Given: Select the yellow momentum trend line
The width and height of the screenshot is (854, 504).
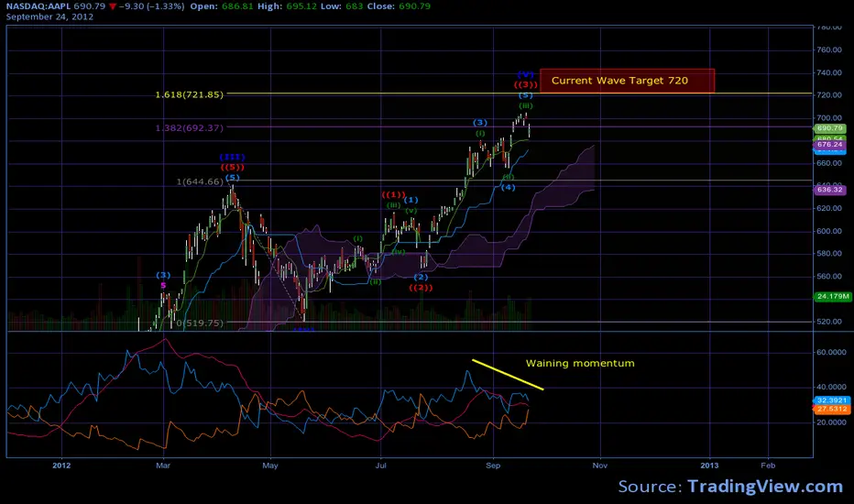Looking at the screenshot, I should pos(508,375).
